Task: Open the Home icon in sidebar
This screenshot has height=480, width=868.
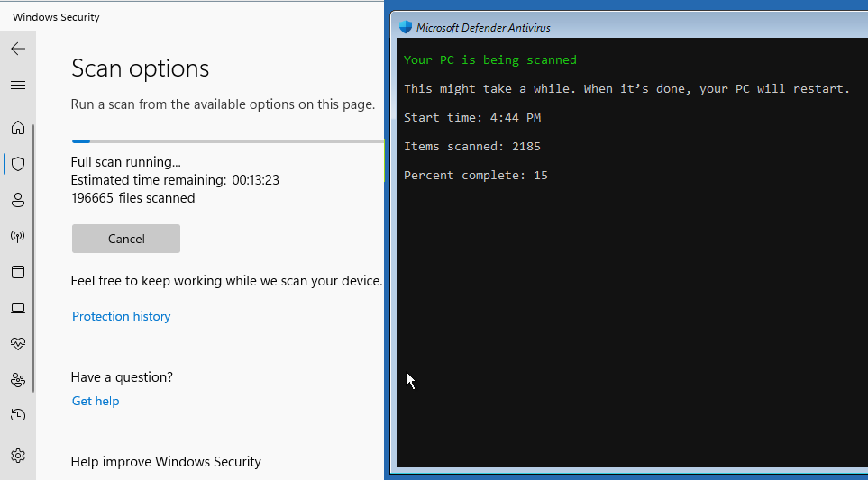Action: click(18, 128)
